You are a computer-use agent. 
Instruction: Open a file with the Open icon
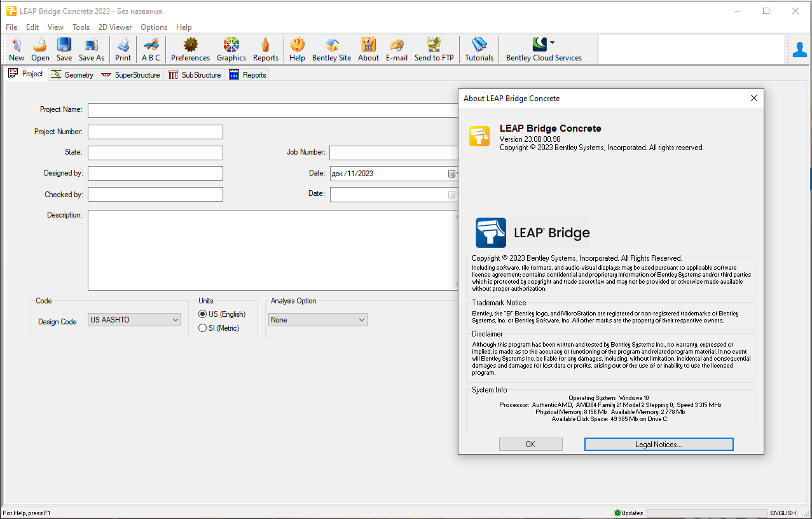40,50
